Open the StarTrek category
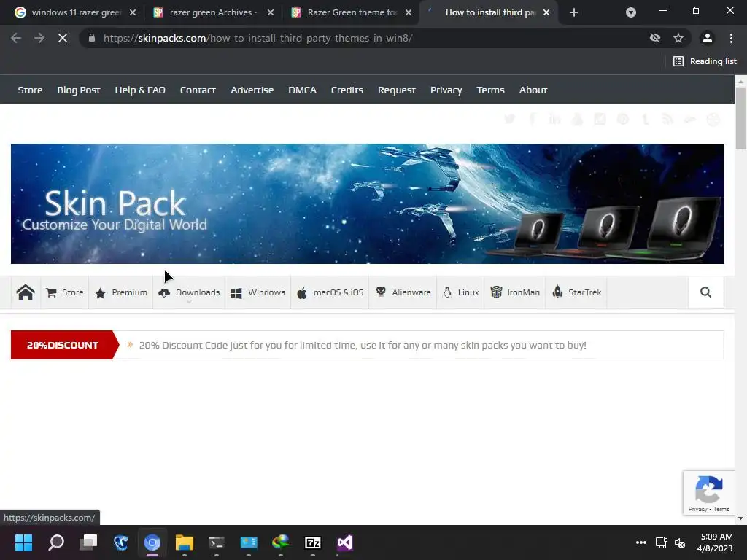This screenshot has width=747, height=560. 576,292
